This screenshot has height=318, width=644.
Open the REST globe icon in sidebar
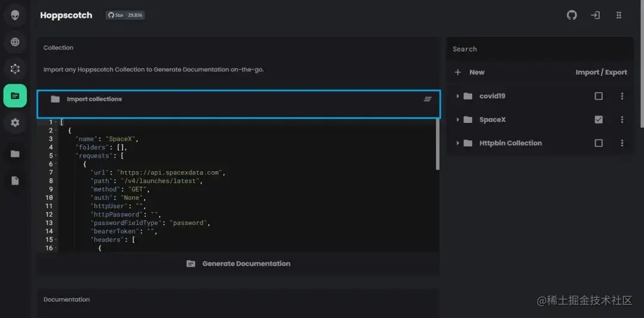pyautogui.click(x=15, y=42)
